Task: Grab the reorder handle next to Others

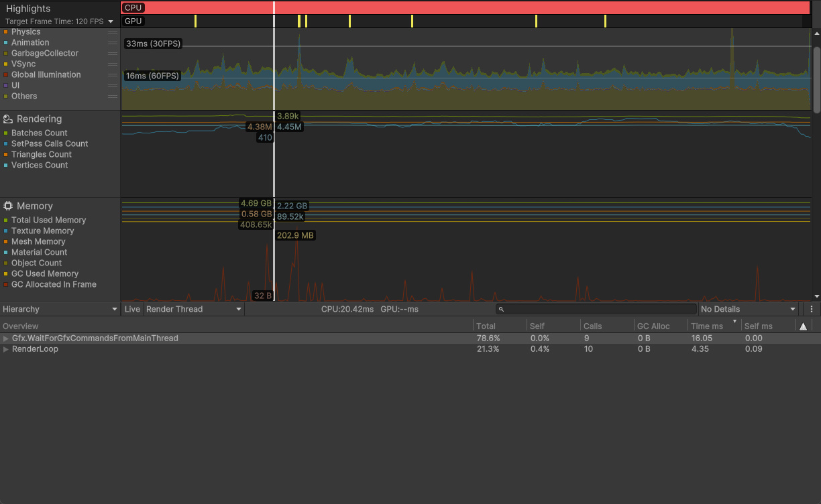Action: [113, 96]
